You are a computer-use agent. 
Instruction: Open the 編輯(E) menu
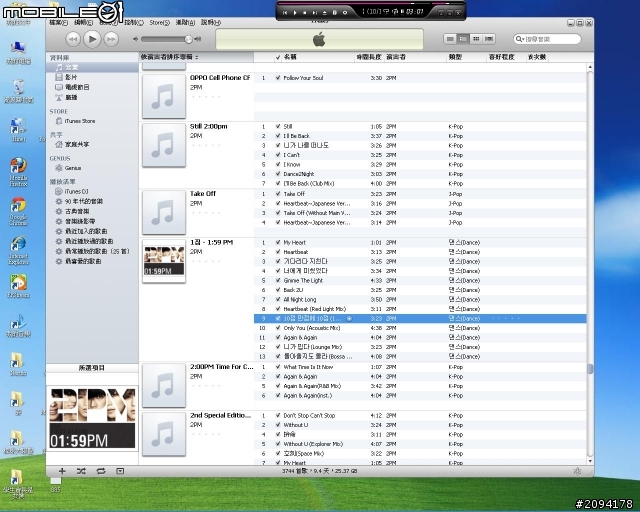(x=84, y=22)
